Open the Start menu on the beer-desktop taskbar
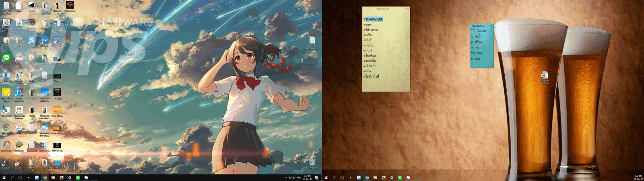 pos(326,177)
